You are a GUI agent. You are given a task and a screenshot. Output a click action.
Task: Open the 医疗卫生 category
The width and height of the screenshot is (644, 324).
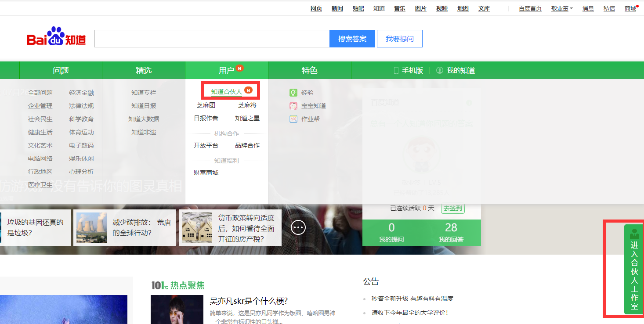(x=40, y=185)
